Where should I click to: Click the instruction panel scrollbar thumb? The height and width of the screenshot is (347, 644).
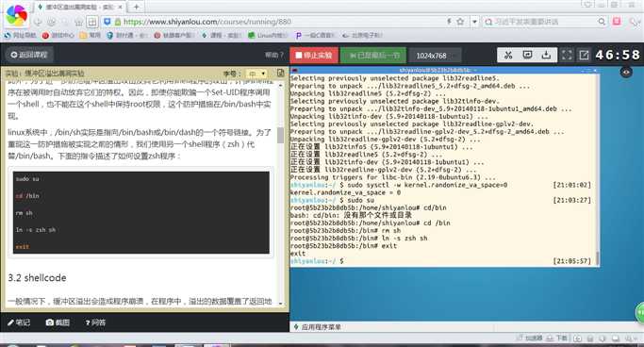pos(281,135)
